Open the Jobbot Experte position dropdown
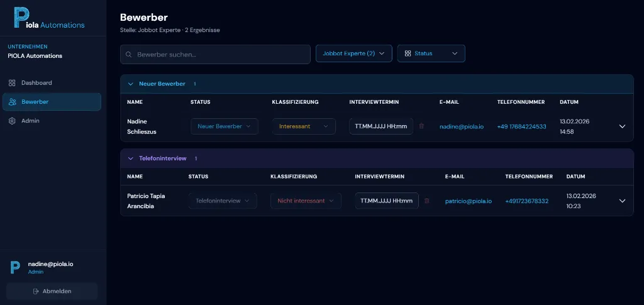This screenshot has height=305, width=644. [x=353, y=54]
